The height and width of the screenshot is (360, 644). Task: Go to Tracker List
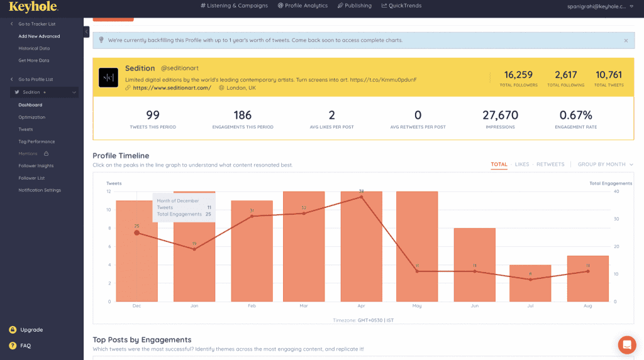click(x=36, y=24)
